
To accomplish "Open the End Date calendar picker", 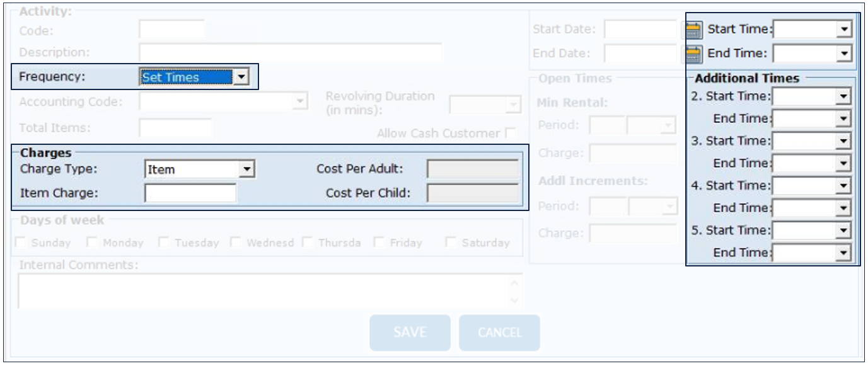I will pyautogui.click(x=693, y=54).
